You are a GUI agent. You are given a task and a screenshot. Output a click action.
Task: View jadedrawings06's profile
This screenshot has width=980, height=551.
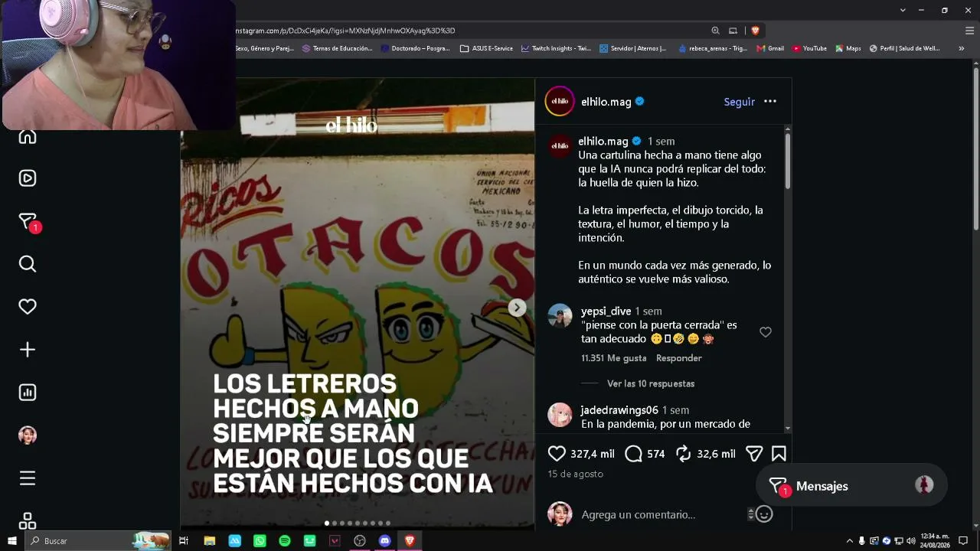[619, 410]
